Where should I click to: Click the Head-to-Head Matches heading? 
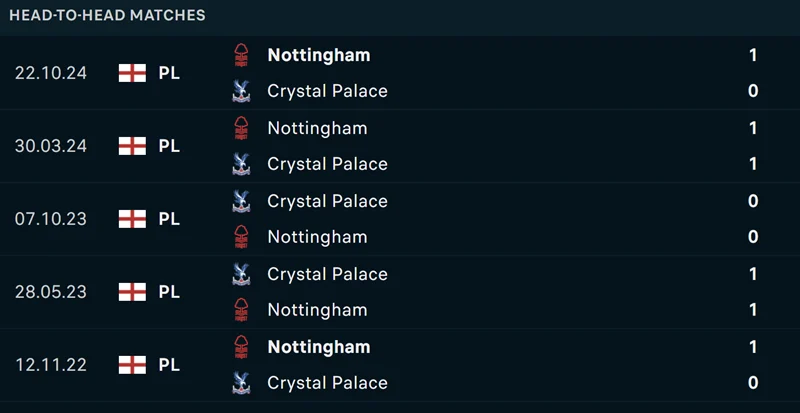107,15
